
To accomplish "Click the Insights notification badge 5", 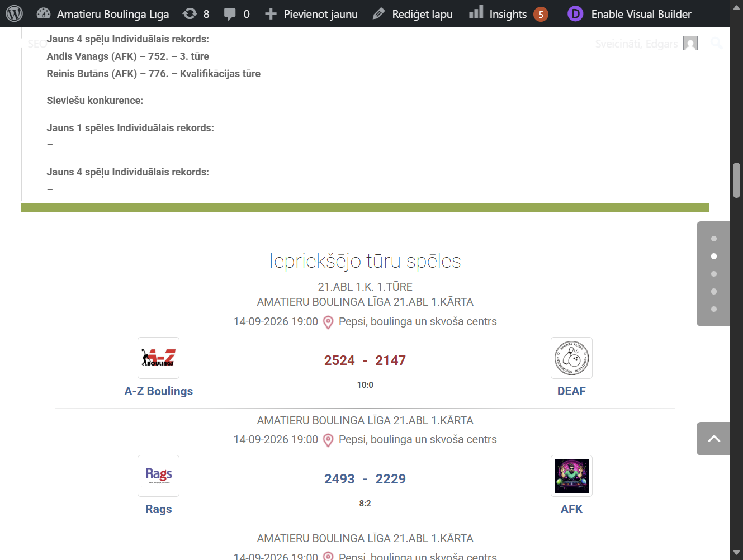I will 541,14.
